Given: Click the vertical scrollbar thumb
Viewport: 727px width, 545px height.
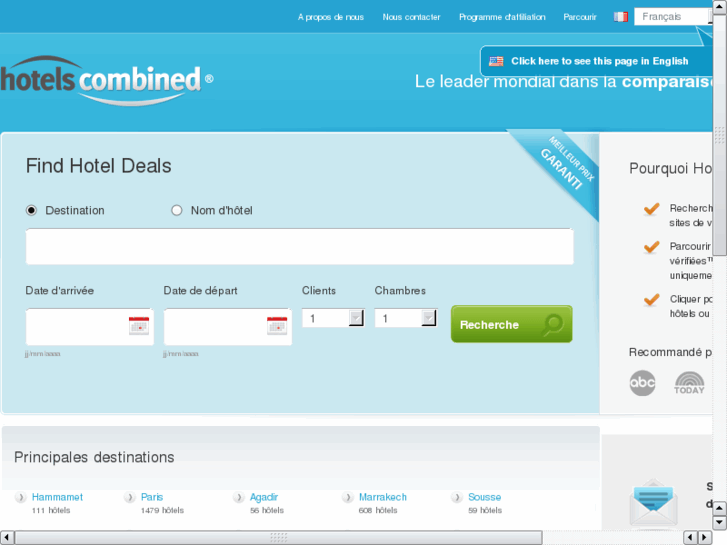Looking at the screenshot, I should 720,135.
